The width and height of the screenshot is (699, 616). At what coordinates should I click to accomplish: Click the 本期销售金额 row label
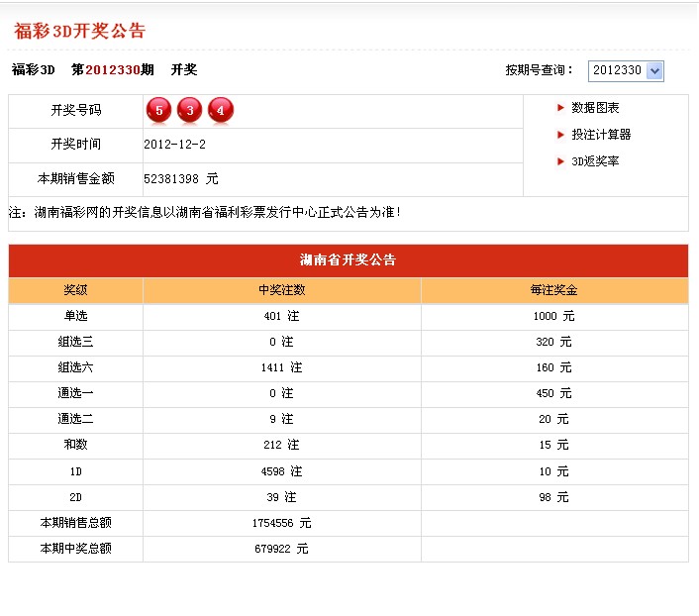tap(76, 178)
